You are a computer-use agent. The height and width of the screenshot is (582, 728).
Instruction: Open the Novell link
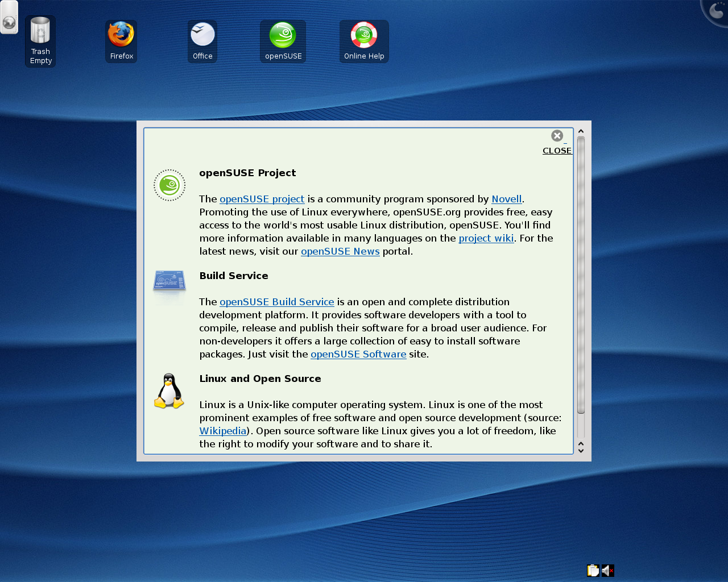507,199
